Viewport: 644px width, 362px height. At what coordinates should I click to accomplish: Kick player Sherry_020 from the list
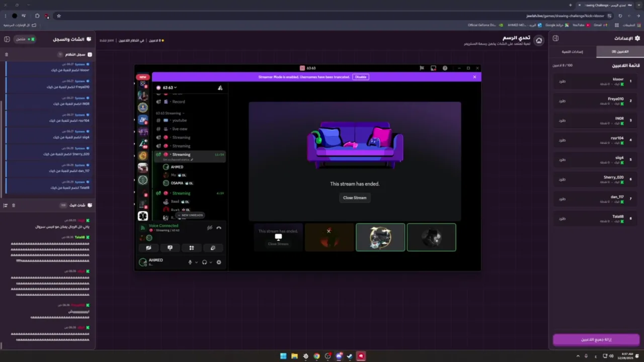click(562, 179)
